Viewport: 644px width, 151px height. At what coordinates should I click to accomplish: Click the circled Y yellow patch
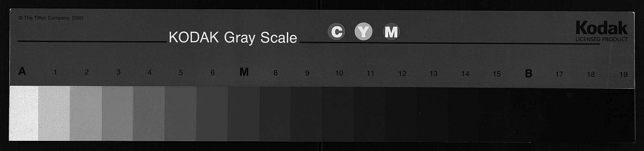click(x=363, y=31)
